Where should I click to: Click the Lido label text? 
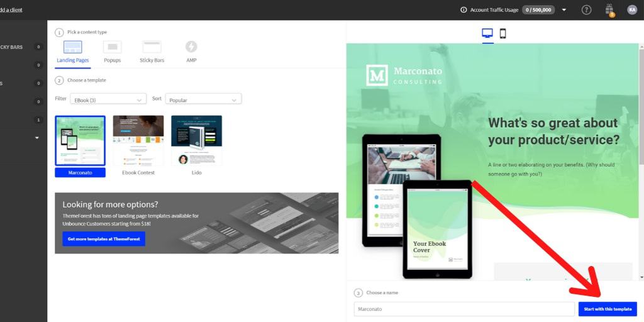[x=196, y=172]
